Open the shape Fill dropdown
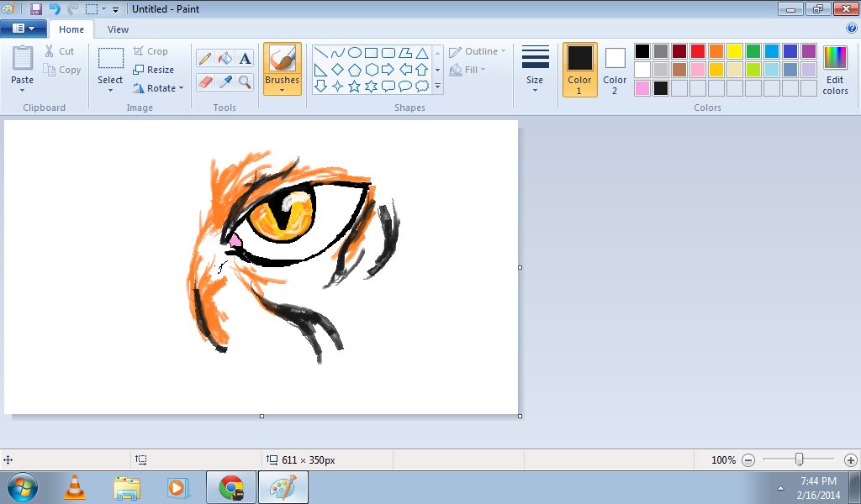 467,70
